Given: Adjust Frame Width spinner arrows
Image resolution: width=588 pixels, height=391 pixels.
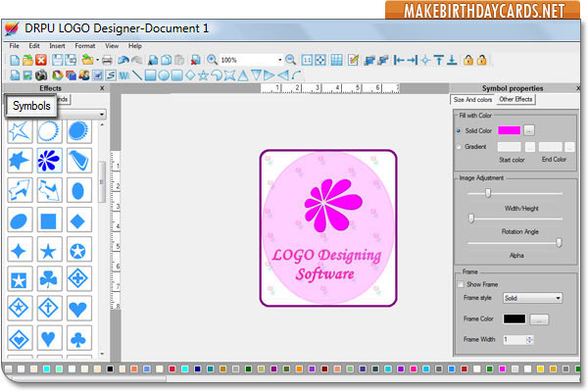Looking at the screenshot, I should coord(529,340).
